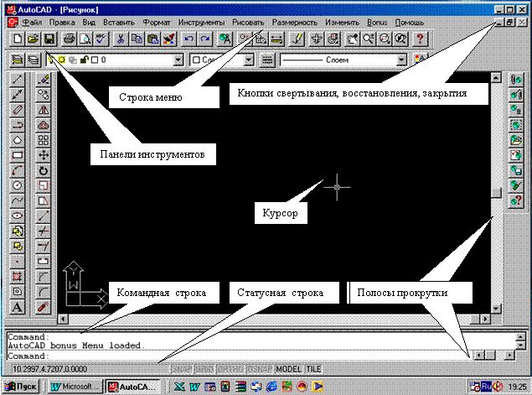Open the Помощь menu
Image resolution: width=532 pixels, height=395 pixels.
tap(409, 23)
